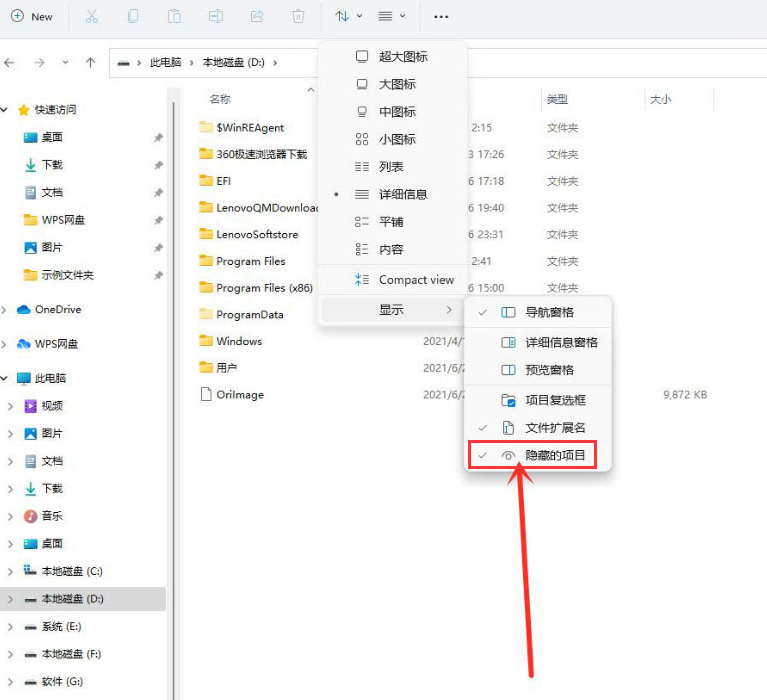This screenshot has width=767, height=700.
Task: Select 详细信息 view option
Action: 392,195
